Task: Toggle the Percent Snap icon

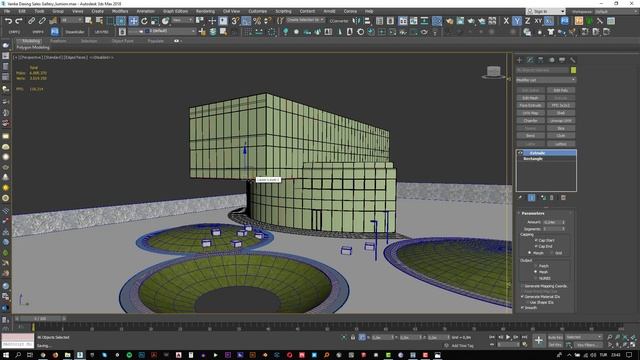Action: click(x=257, y=20)
